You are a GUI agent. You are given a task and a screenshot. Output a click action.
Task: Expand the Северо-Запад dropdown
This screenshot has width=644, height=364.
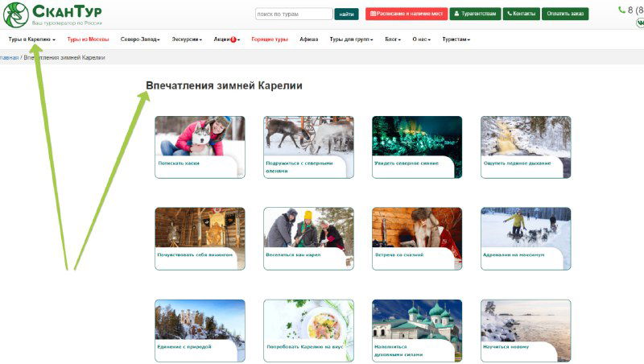pyautogui.click(x=140, y=39)
